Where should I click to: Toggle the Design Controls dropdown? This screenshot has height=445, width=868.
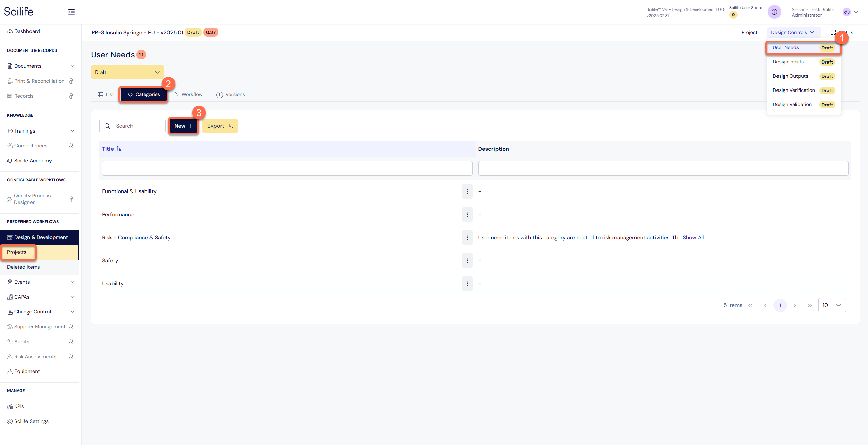click(x=793, y=32)
